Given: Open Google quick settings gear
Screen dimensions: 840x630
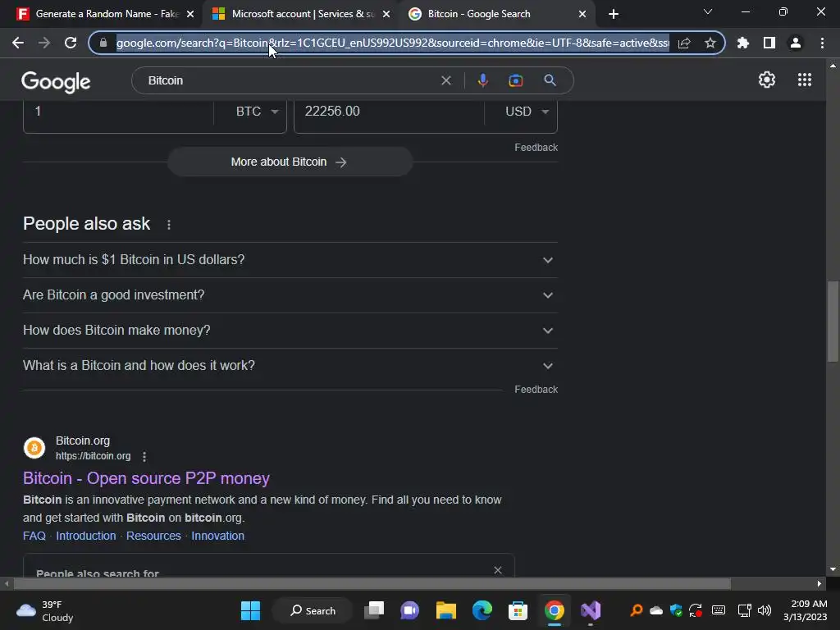Looking at the screenshot, I should click(767, 80).
